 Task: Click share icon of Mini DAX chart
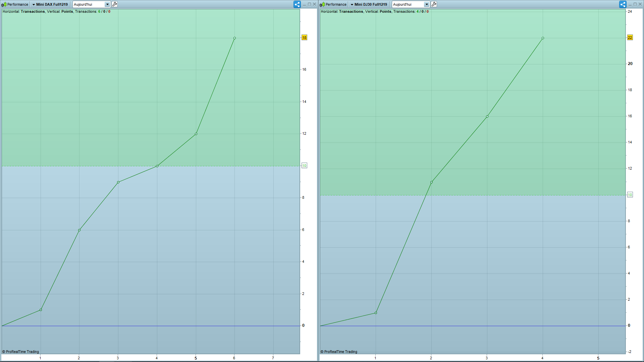297,4
